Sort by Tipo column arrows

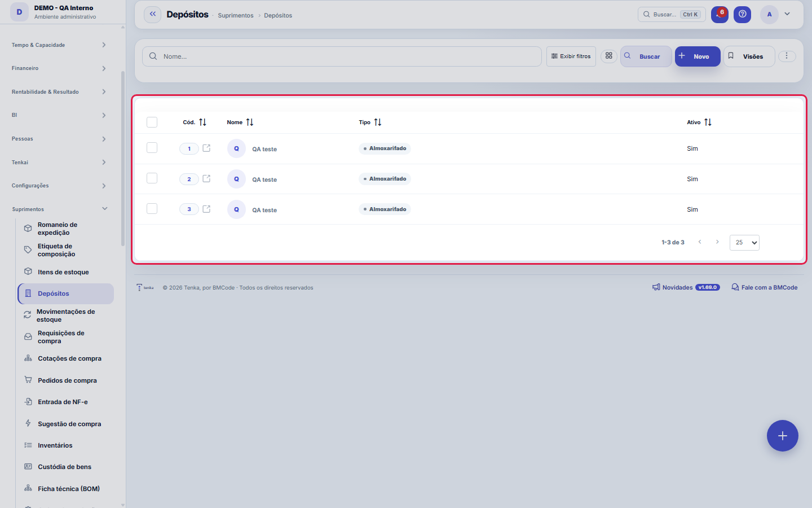[x=378, y=122]
